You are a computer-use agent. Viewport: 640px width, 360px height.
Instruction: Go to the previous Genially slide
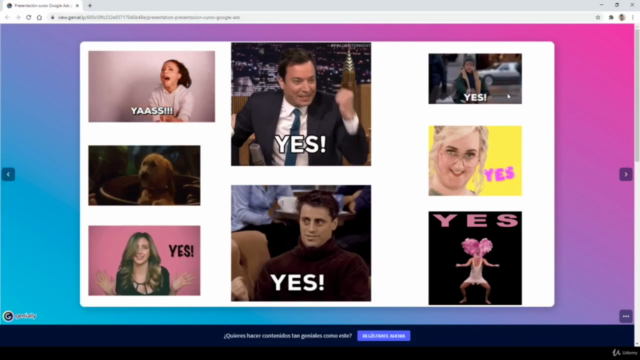pyautogui.click(x=8, y=174)
